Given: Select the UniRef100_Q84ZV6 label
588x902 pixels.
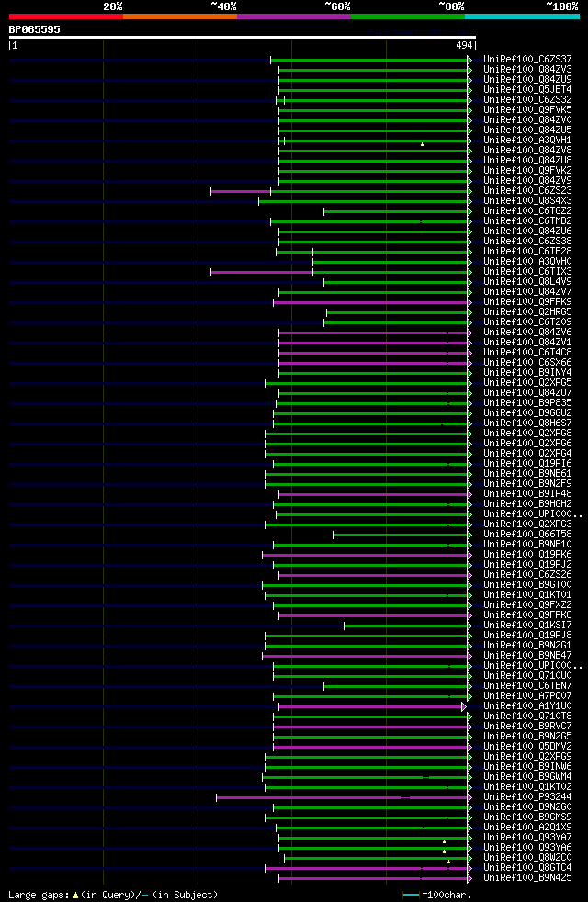Looking at the screenshot, I should point(527,333).
